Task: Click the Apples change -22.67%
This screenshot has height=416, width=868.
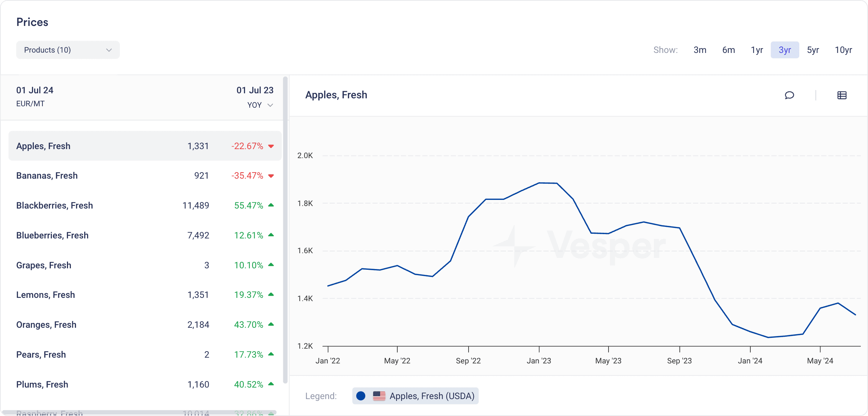Action: click(x=247, y=146)
